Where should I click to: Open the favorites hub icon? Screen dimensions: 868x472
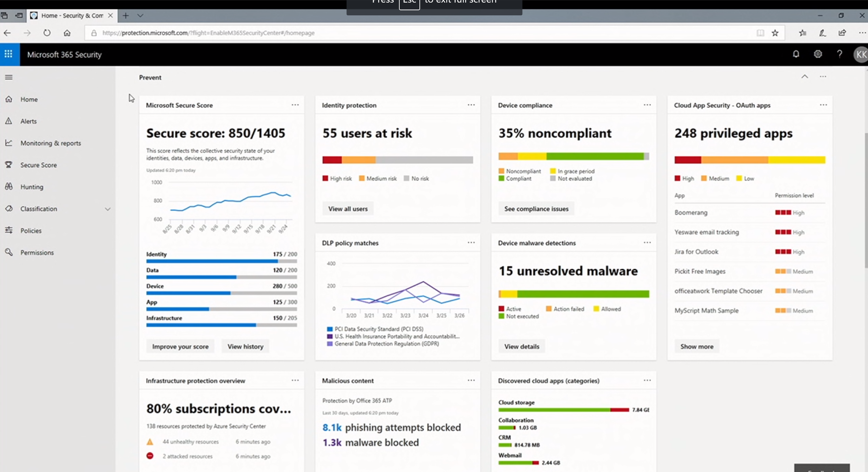pos(803,33)
